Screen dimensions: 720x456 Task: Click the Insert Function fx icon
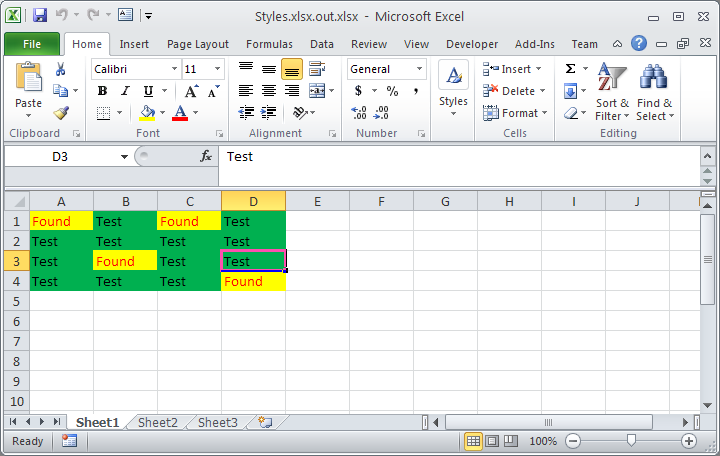[206, 156]
